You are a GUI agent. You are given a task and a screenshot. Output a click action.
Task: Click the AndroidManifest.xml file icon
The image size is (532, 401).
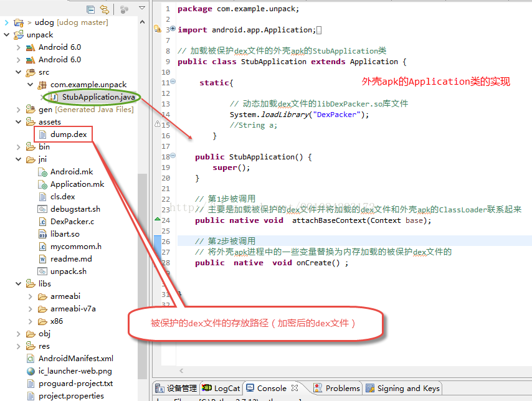click(x=31, y=359)
